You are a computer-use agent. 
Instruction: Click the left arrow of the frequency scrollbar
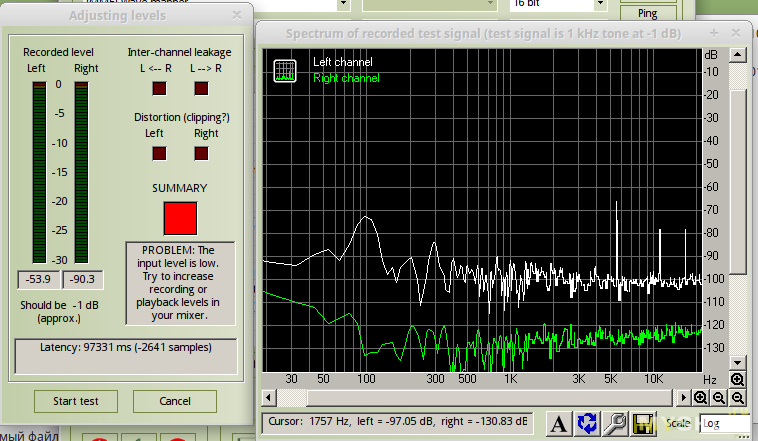[x=269, y=398]
